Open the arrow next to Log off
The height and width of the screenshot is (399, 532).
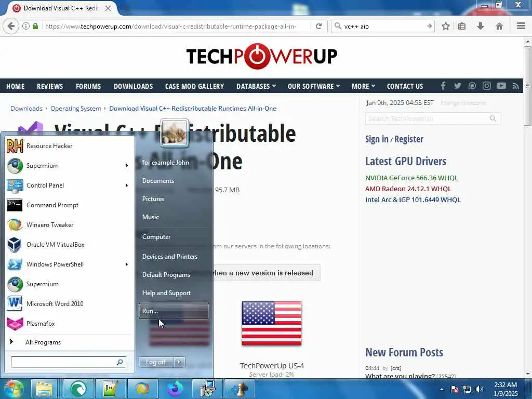(x=179, y=362)
